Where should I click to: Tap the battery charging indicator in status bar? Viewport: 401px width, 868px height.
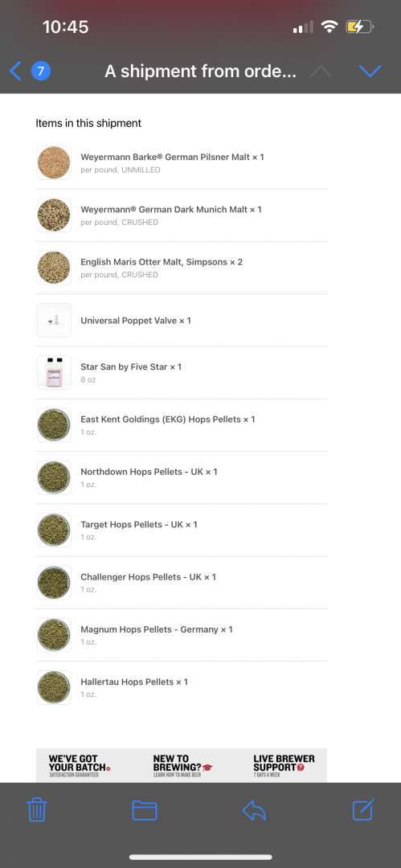359,27
